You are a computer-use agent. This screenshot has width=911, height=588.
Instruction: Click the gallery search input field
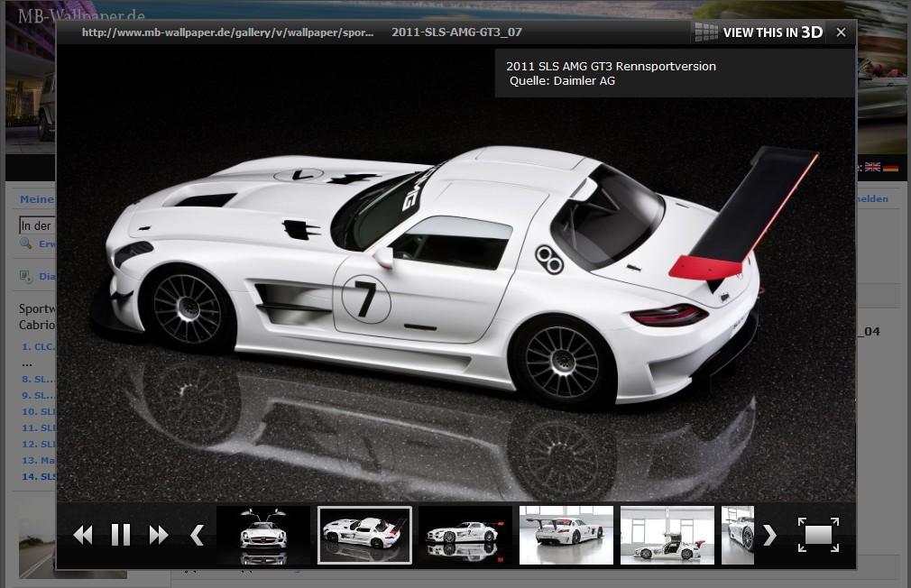[37, 225]
